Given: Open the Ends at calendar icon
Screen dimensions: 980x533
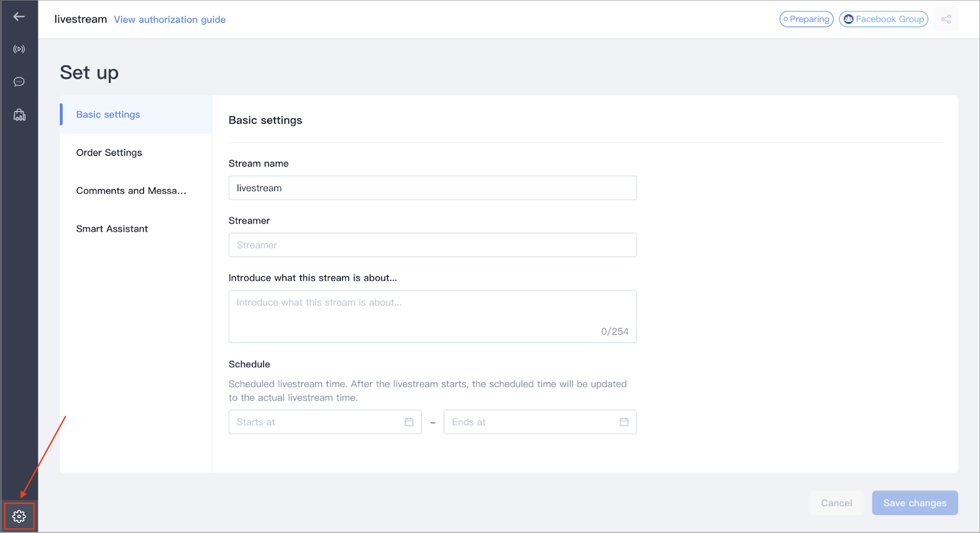Looking at the screenshot, I should (x=624, y=422).
